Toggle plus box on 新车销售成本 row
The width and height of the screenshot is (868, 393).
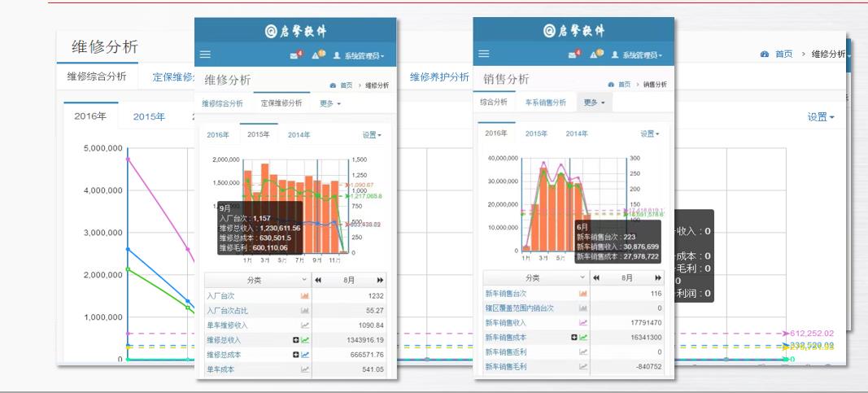click(574, 337)
